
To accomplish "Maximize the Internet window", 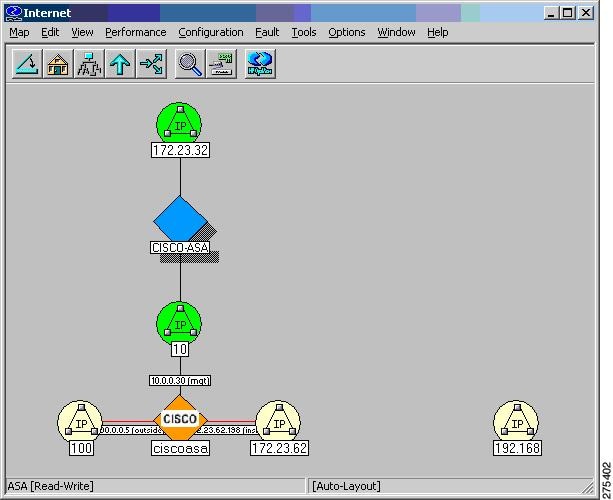I will click(568, 13).
